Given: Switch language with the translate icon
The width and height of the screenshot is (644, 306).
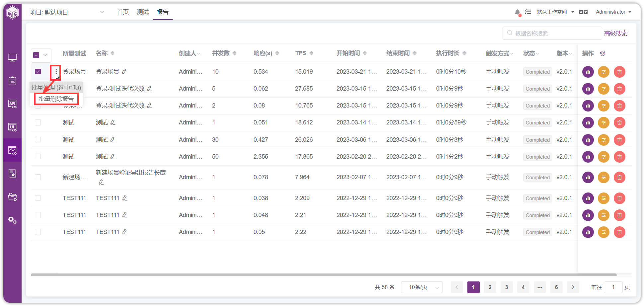Looking at the screenshot, I should coord(583,12).
